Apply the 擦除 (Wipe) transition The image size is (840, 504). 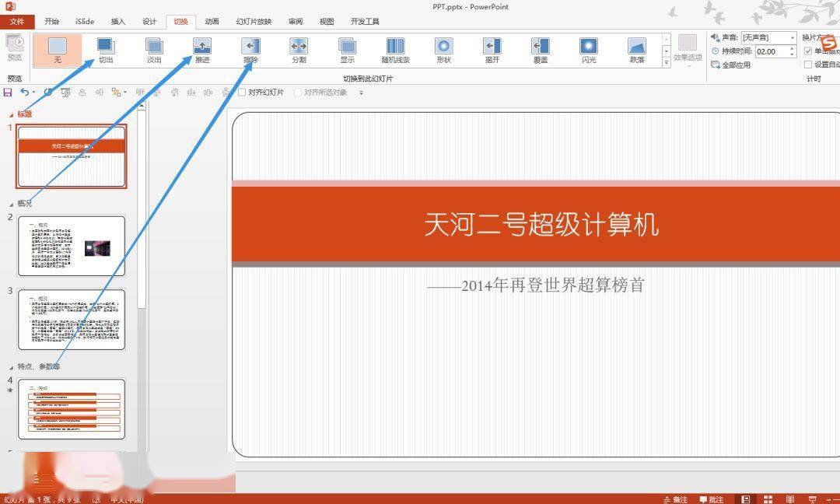(250, 51)
